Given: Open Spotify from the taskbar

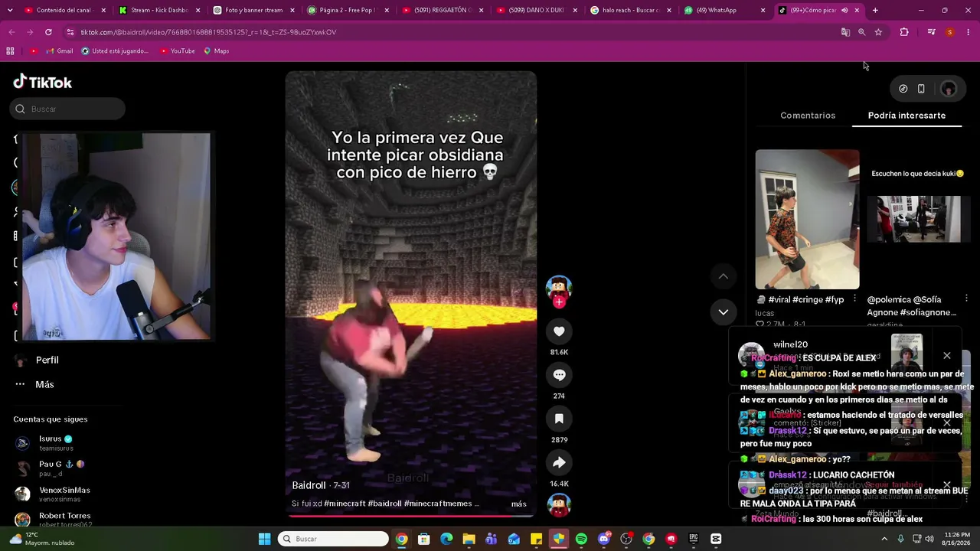Looking at the screenshot, I should pos(581,539).
